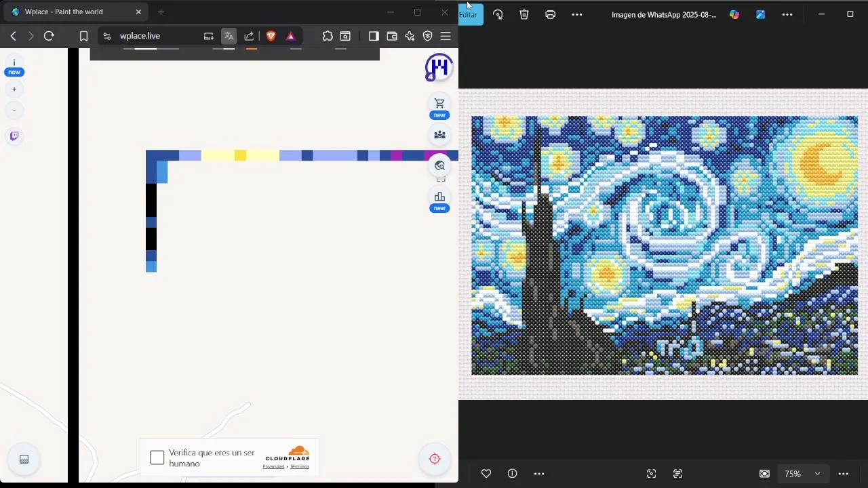Viewport: 868px width, 488px height.
Task: Click the Imagen de WhatsApp file title
Action: 664,14
